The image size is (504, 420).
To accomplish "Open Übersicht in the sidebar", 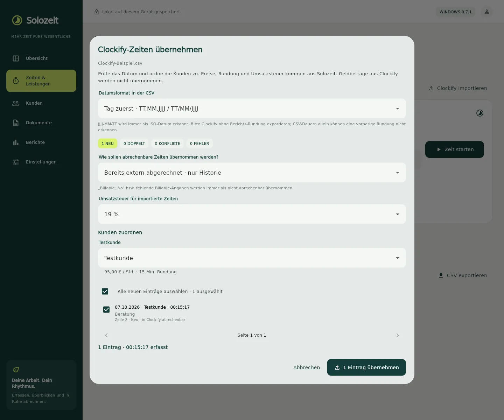I will click(x=41, y=58).
